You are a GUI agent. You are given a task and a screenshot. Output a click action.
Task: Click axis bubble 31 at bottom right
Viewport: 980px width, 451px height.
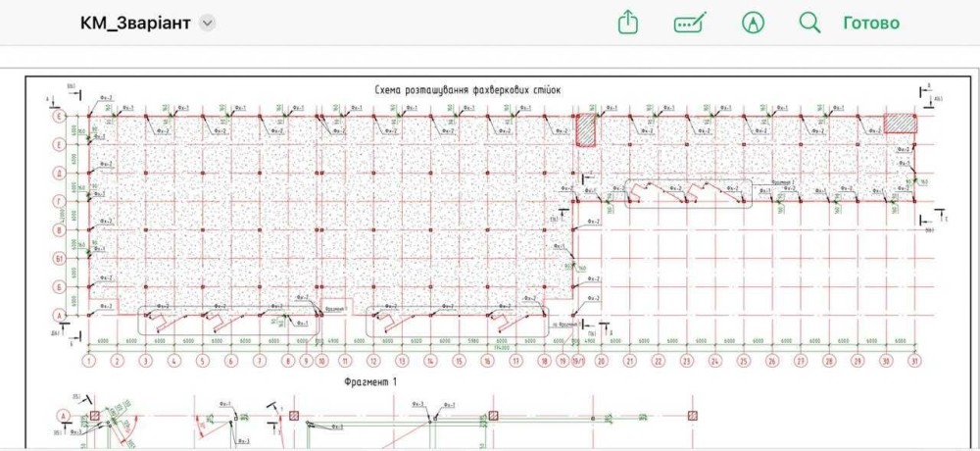coord(915,361)
